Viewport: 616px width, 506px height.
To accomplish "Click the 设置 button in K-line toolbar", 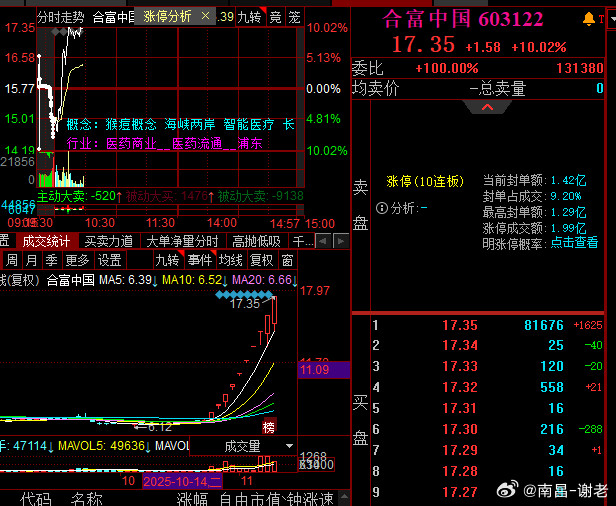I will point(110,260).
